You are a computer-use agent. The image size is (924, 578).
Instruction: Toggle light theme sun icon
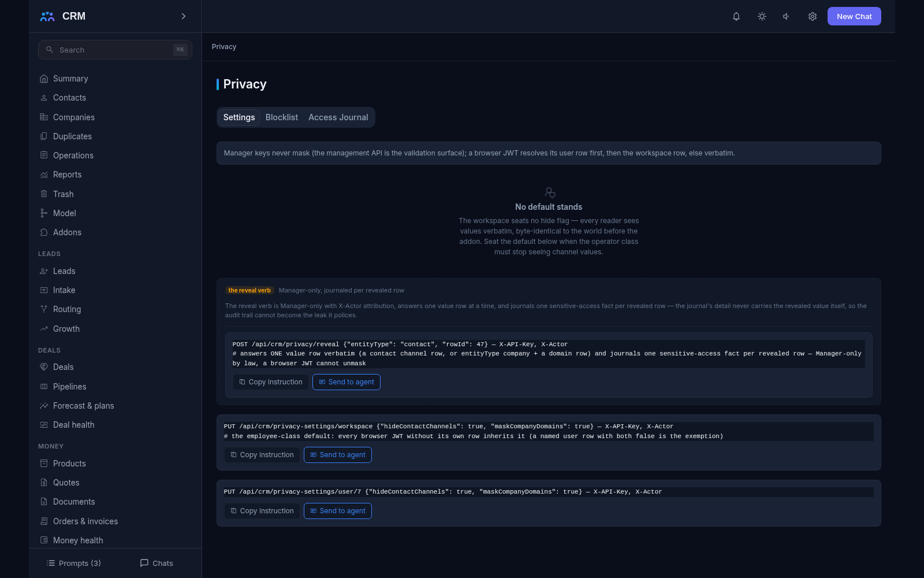click(762, 16)
